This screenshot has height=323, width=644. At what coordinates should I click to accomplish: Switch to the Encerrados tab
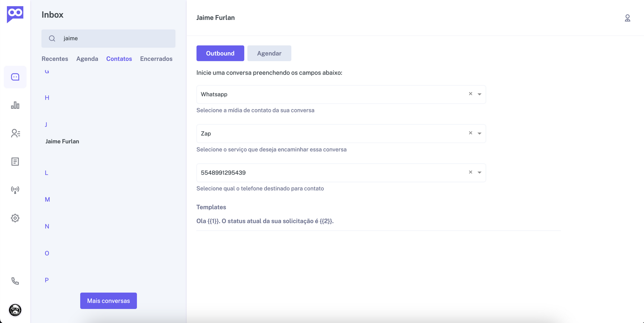(x=156, y=59)
